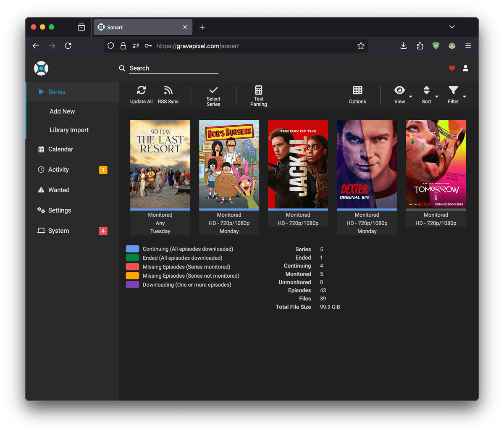Click the blue Continuing legend swatch

(132, 249)
